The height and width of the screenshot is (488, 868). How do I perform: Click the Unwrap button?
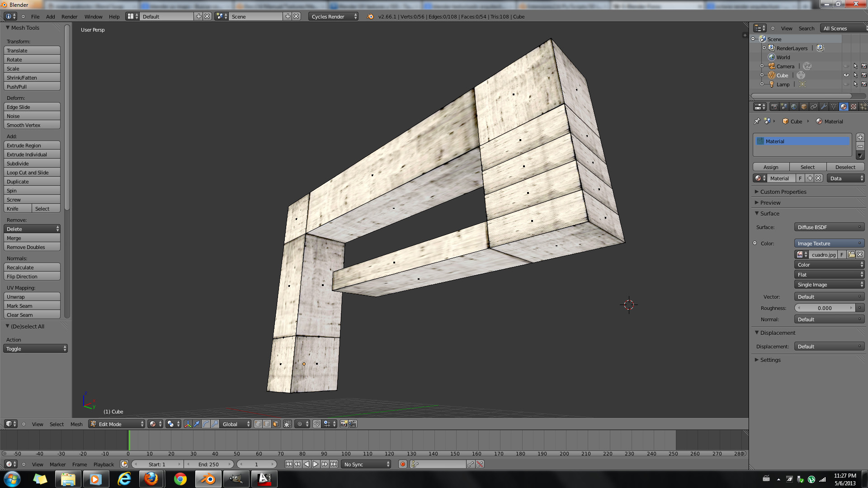[32, 297]
